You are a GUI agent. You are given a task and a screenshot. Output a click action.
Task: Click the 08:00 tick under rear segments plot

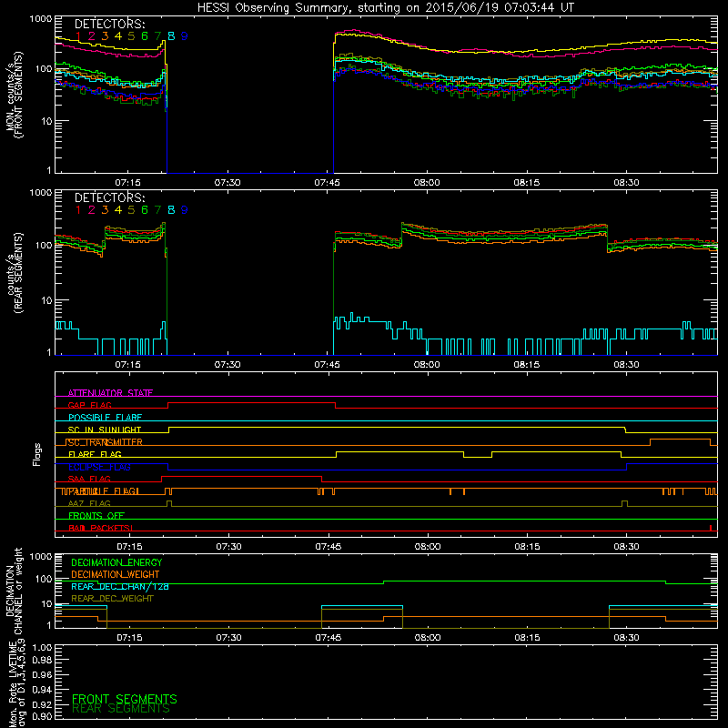click(x=427, y=365)
